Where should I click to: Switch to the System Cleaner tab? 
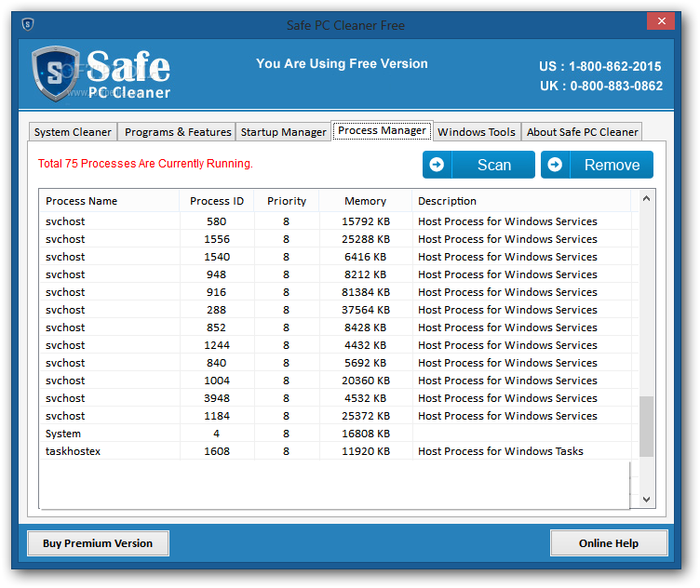(x=73, y=132)
